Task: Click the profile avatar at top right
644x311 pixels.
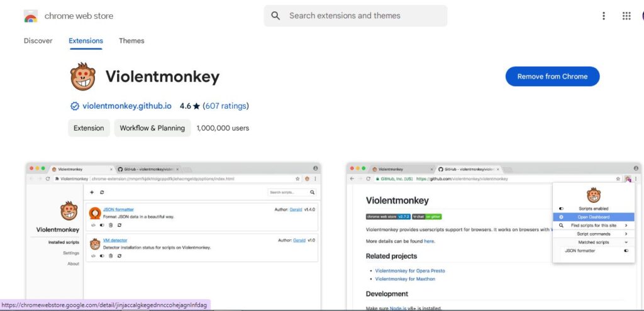Action: [642, 16]
